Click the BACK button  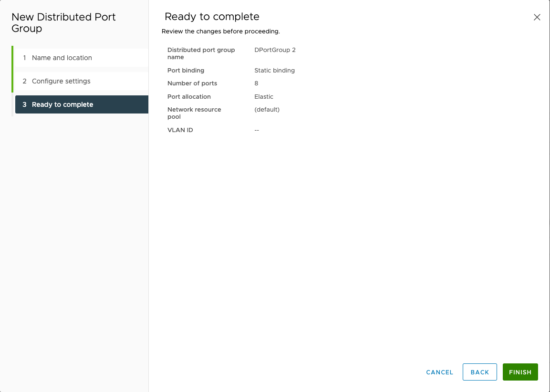tap(479, 372)
